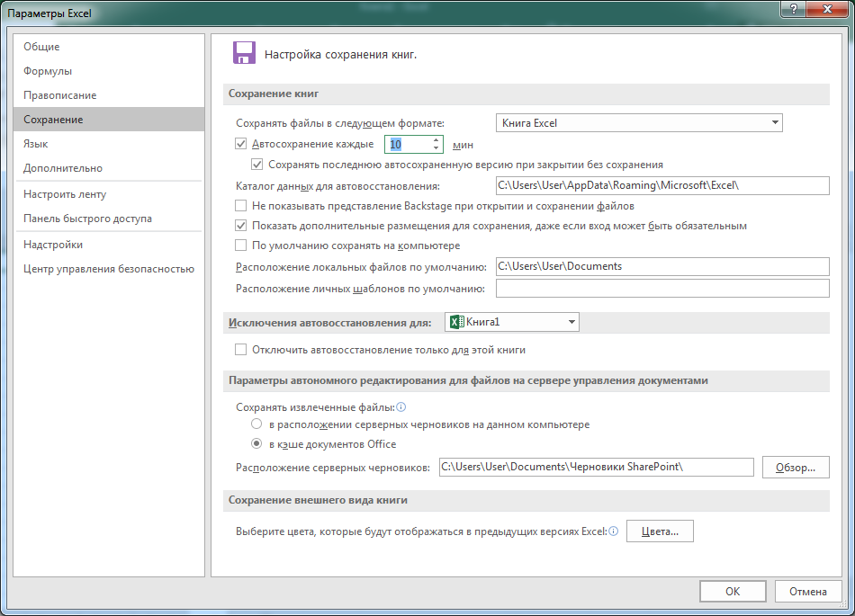Click the purple floppy disk save icon
The width and height of the screenshot is (855, 616).
tap(244, 53)
